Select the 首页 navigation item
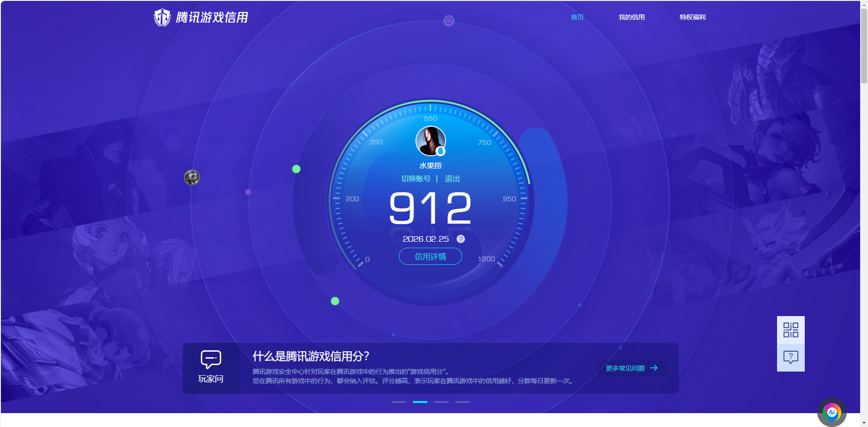868x427 pixels. pyautogui.click(x=577, y=17)
